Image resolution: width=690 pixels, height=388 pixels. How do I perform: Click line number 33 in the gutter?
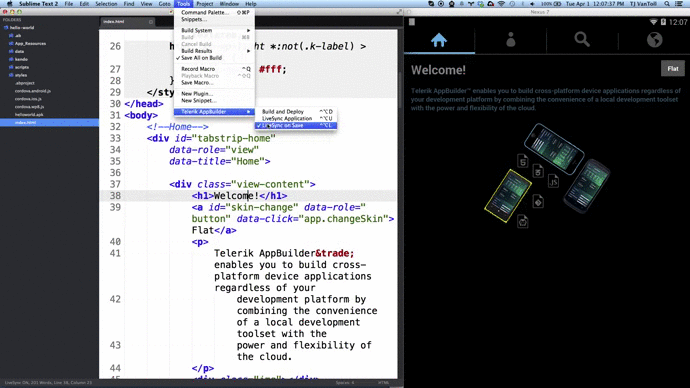coord(115,138)
